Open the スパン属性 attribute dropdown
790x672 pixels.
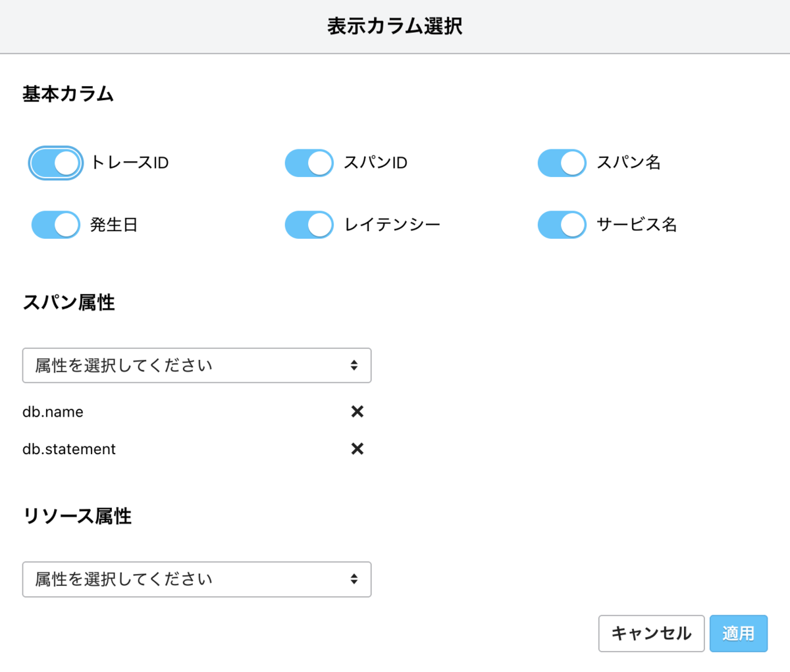(x=197, y=365)
